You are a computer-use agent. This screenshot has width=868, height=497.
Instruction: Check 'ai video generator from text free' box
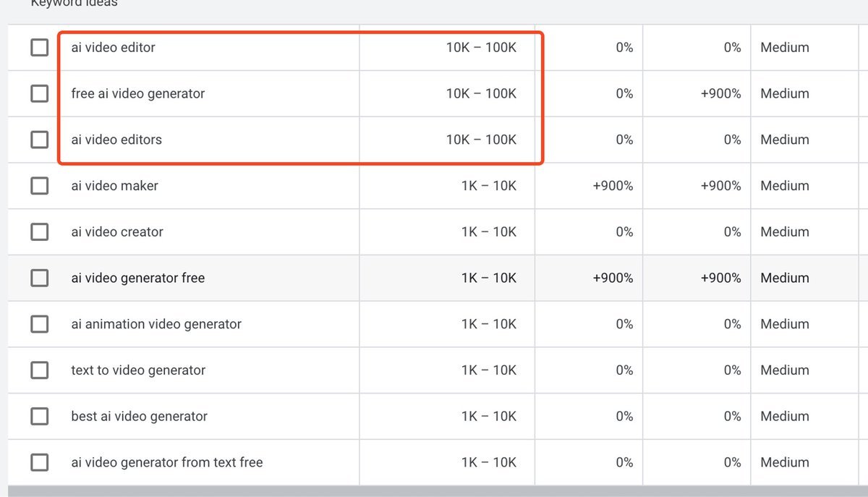[x=40, y=462]
